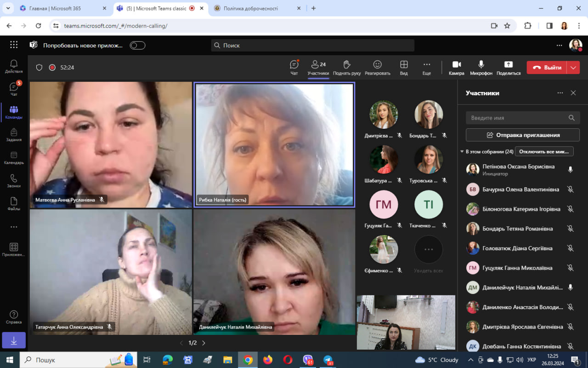Open the meeting chat panel
The image size is (588, 368).
coord(294,68)
